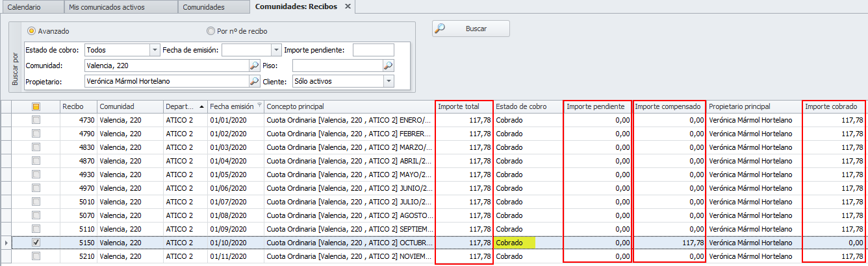This screenshot has height=266, width=868.
Task: Click the Importe pendiente input field
Action: (374, 50)
